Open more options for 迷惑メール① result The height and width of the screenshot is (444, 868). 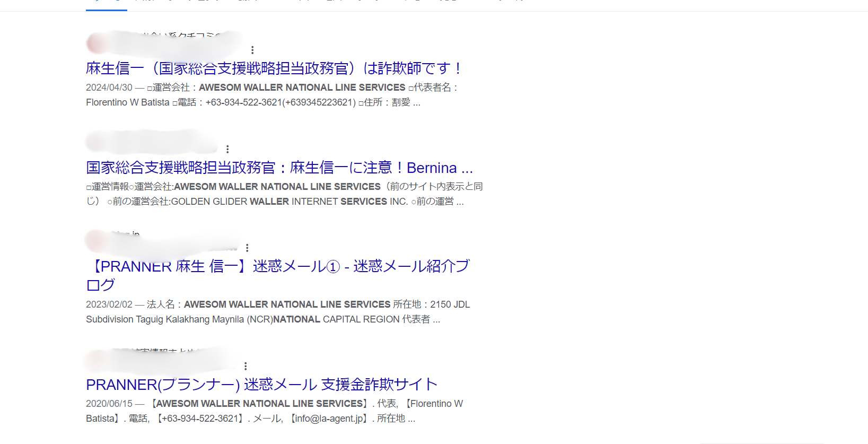(x=247, y=248)
